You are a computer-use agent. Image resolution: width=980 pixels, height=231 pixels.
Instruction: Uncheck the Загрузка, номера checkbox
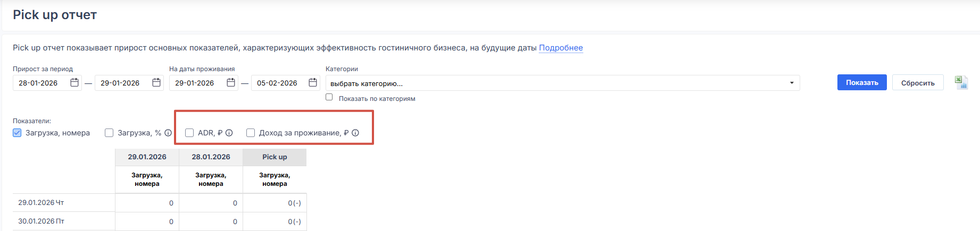pyautogui.click(x=17, y=133)
